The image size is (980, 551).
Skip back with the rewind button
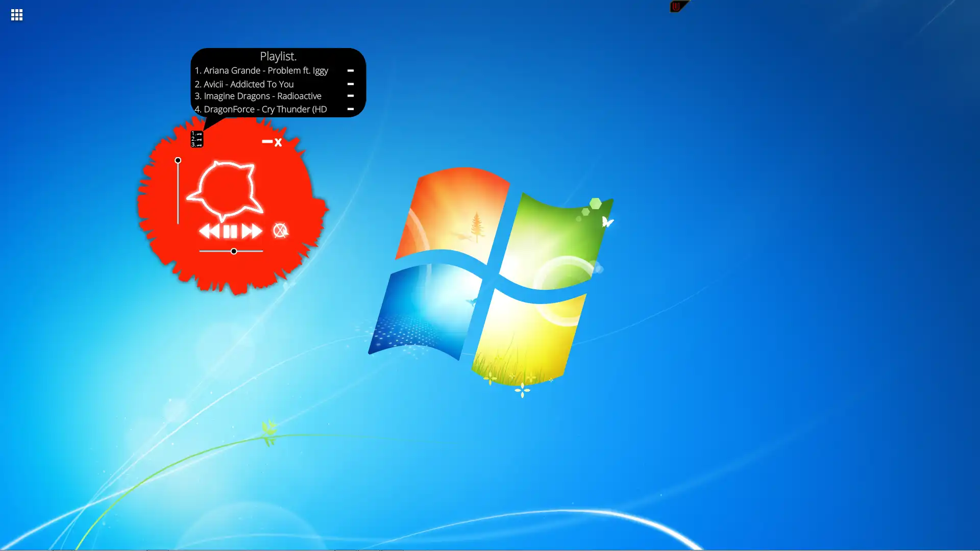tap(209, 232)
